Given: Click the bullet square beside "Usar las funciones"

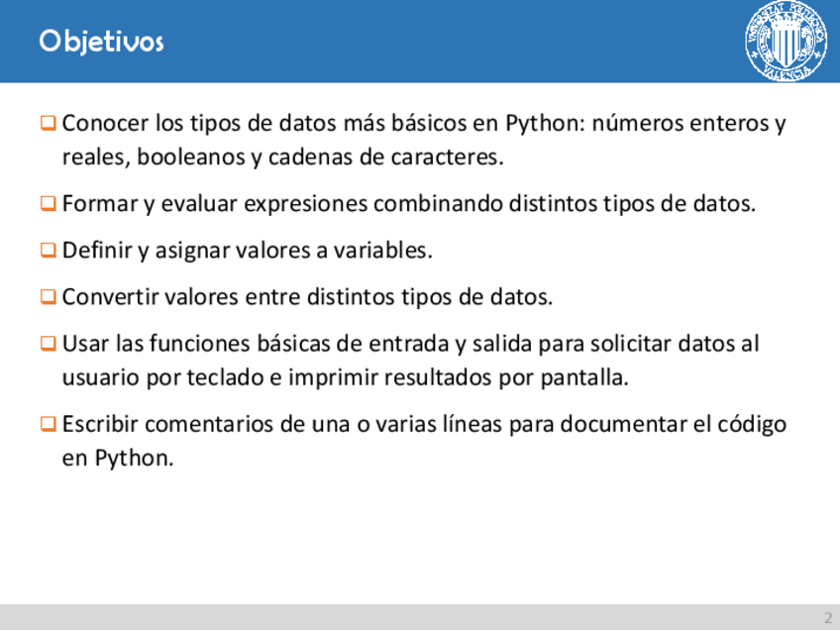Looking at the screenshot, I should 49,344.
